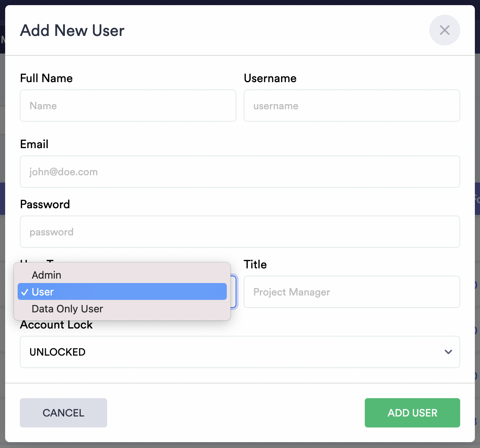Click the Email label
480x448 pixels.
[34, 144]
